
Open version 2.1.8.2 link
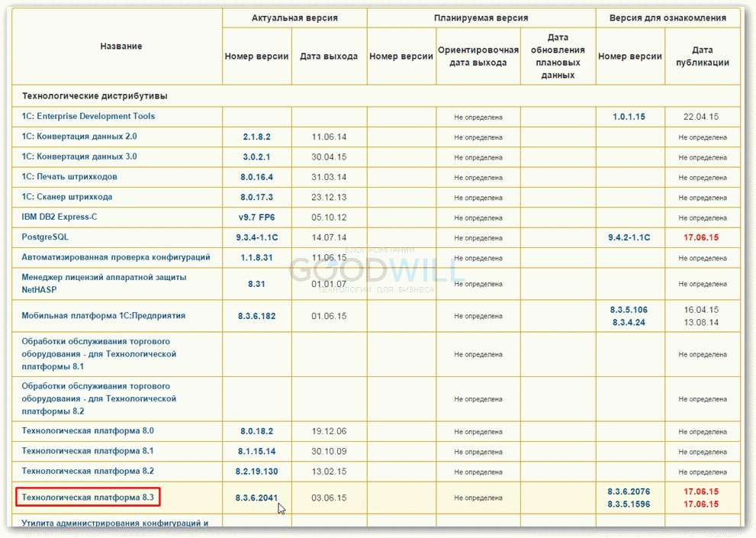(x=257, y=137)
